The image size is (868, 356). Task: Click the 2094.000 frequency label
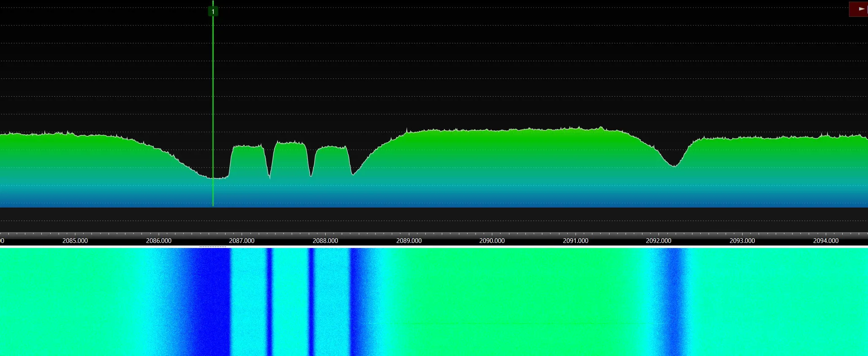pyautogui.click(x=826, y=241)
